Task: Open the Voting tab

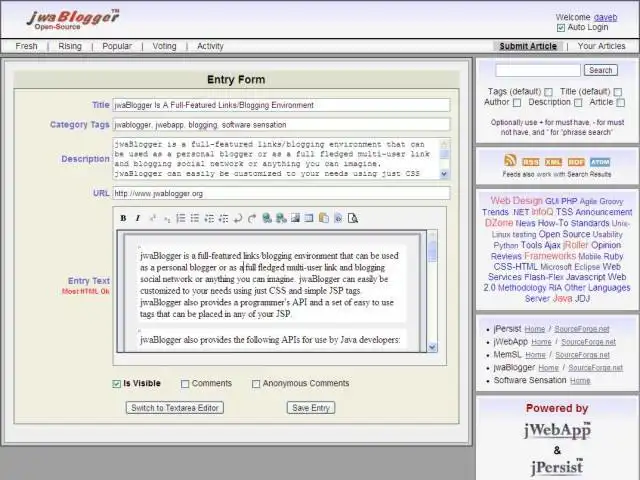Action: click(x=164, y=46)
